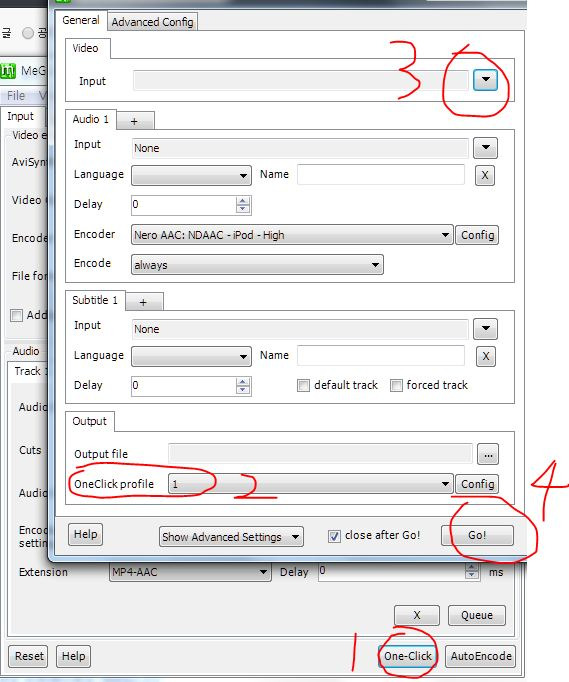Click the Delay ms field in MeGUI window

pos(392,571)
